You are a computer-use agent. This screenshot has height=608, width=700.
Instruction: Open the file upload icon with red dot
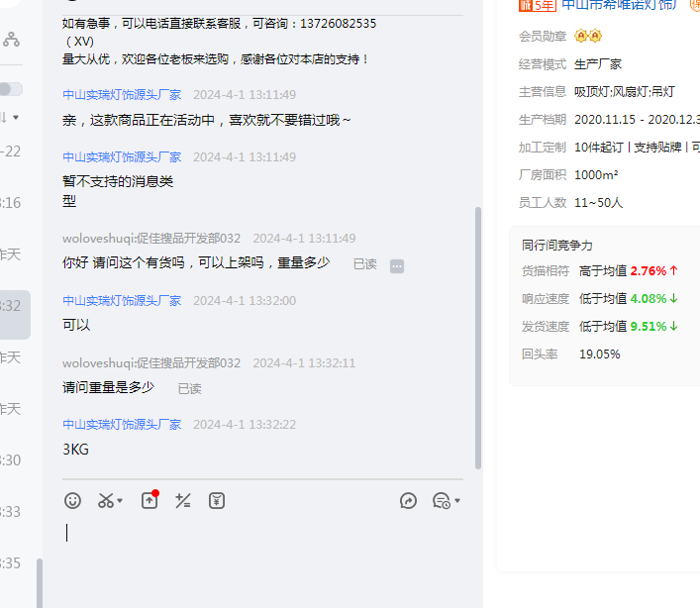pyautogui.click(x=150, y=501)
